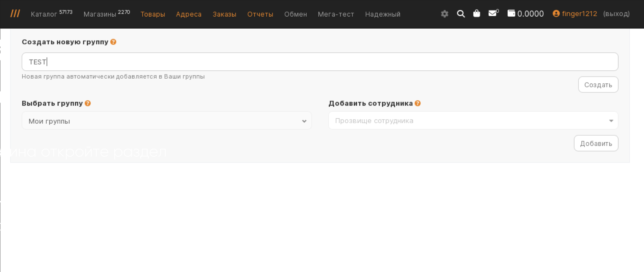Focus the new group name field
The height and width of the screenshot is (272, 644).
[320, 62]
